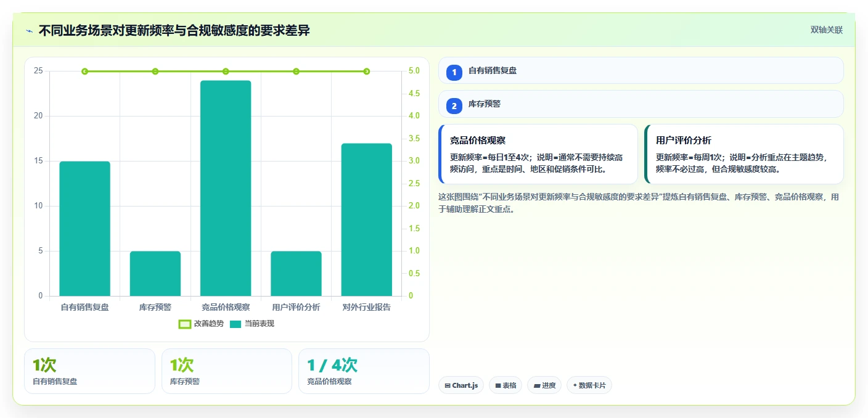Screen dimensions: 868x418
Task: Open the 用户评价分析 info card
Action: [x=744, y=154]
